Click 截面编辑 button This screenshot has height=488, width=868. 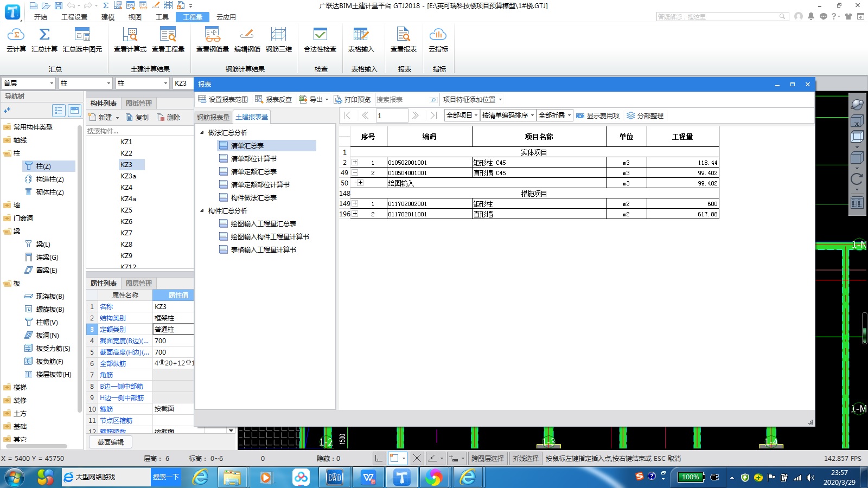click(111, 442)
